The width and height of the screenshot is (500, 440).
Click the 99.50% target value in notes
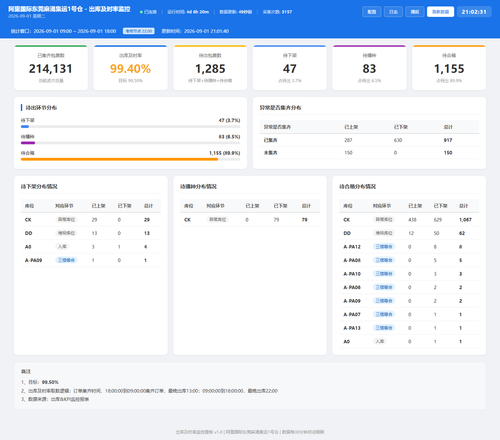50,382
